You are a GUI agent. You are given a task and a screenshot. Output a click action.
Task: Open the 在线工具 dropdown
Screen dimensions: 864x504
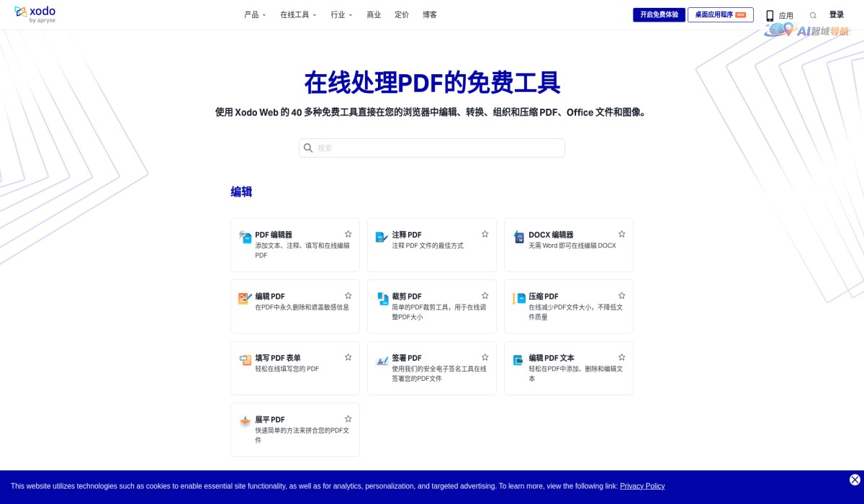point(295,14)
